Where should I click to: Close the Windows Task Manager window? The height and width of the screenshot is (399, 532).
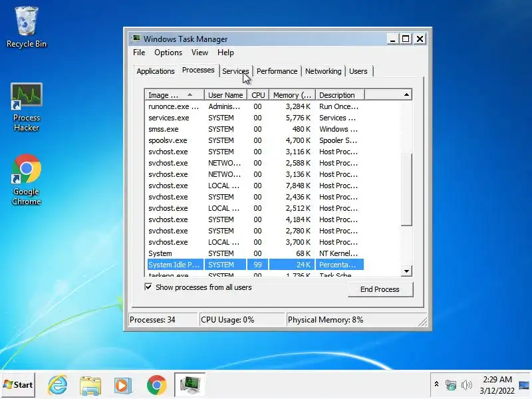(420, 39)
